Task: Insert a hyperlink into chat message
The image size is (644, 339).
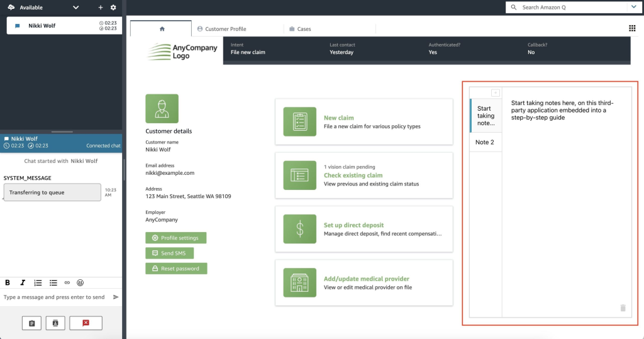Action: 67,282
